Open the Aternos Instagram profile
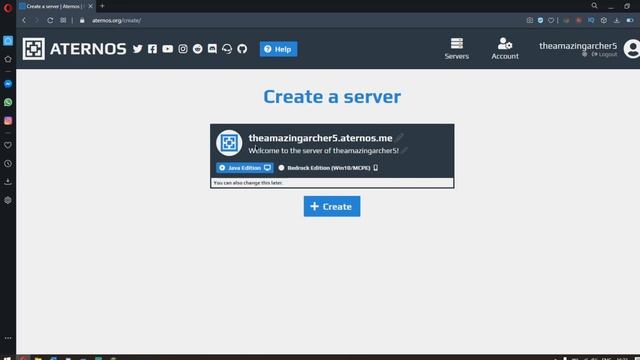Image resolution: width=640 pixels, height=360 pixels. coord(182,49)
